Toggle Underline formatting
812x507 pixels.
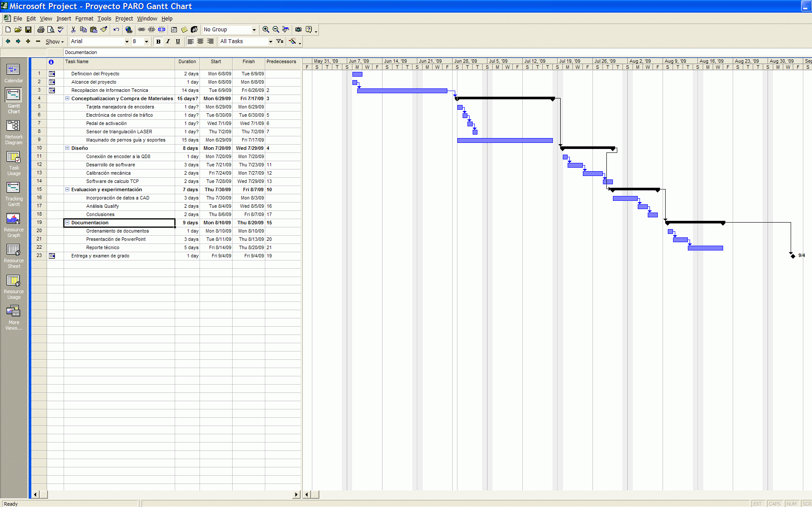[x=178, y=41]
